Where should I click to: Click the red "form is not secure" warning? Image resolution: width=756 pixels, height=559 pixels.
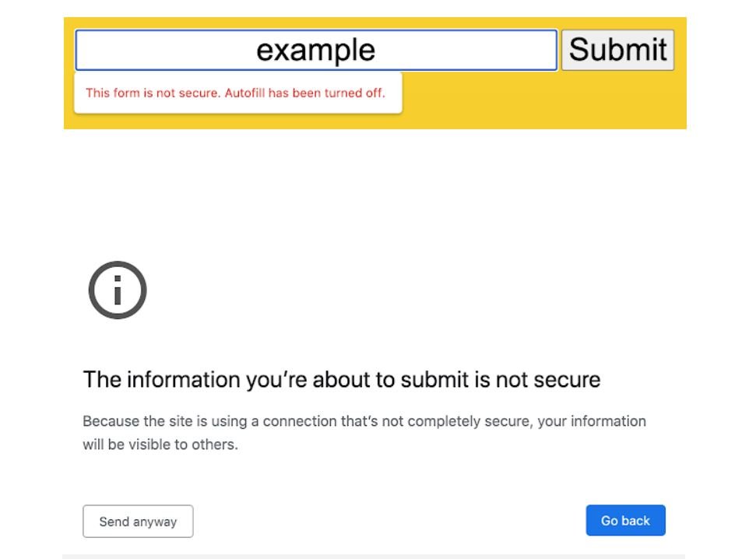pos(153,93)
